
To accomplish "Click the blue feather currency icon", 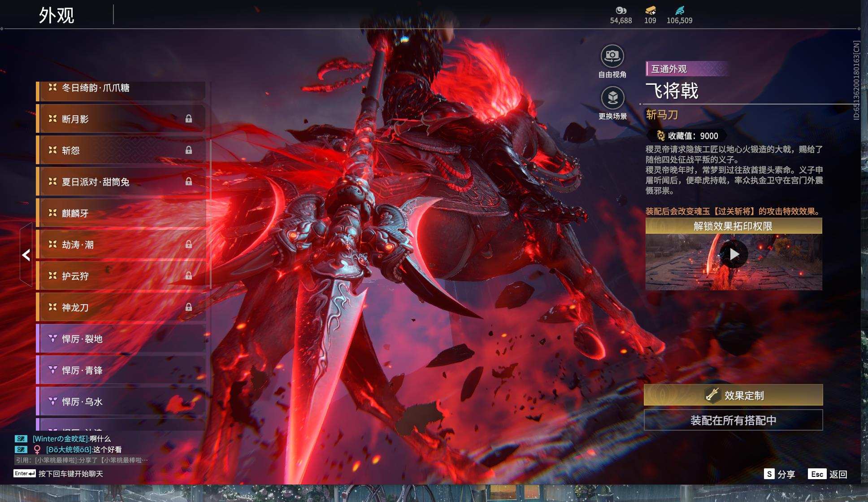I will click(680, 10).
